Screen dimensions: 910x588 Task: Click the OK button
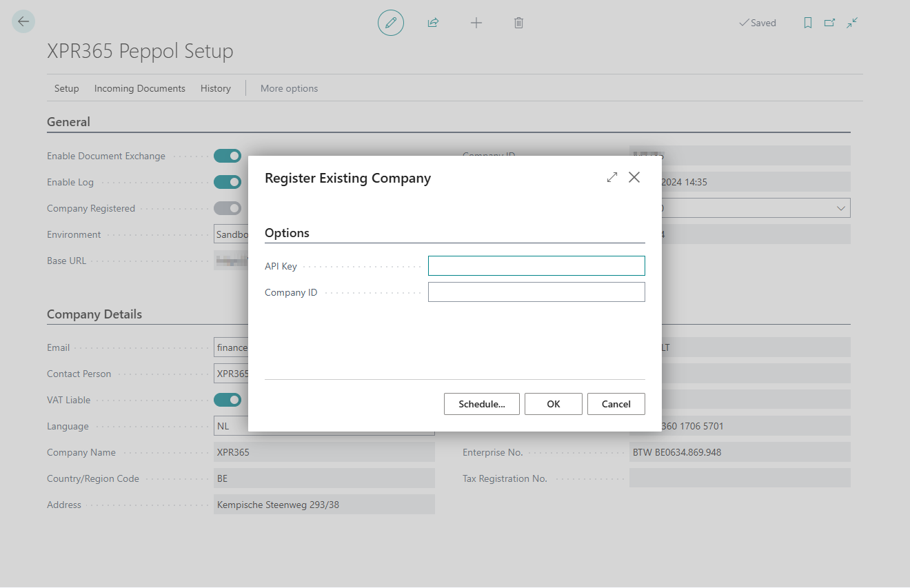tap(554, 404)
